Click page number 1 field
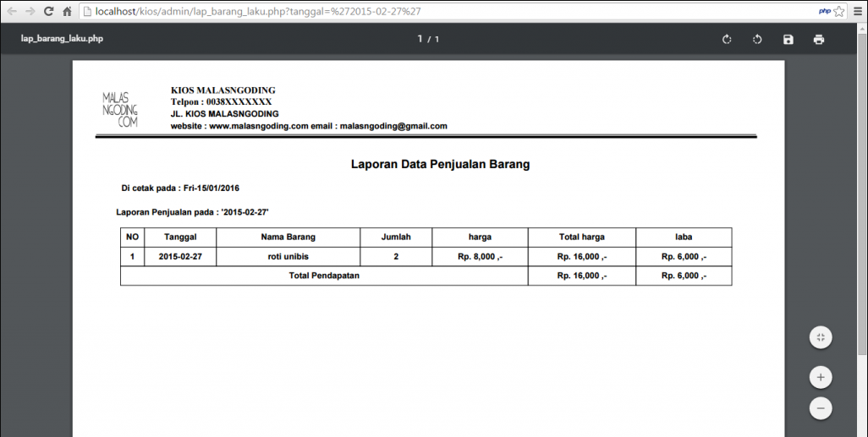Screen dimensions: 868x437 click(420, 39)
